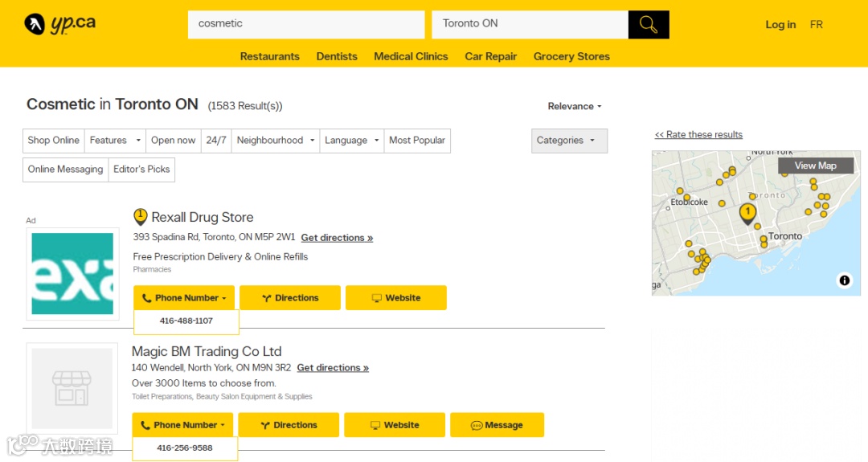Click Magic BM Website button

395,425
